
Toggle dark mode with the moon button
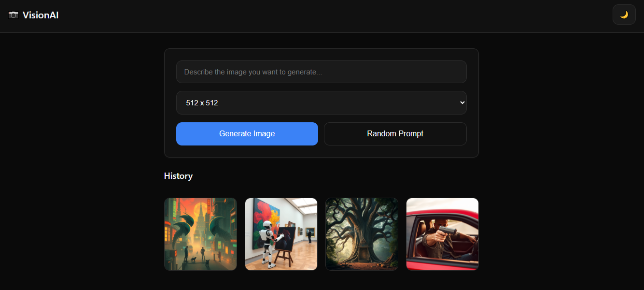[624, 14]
